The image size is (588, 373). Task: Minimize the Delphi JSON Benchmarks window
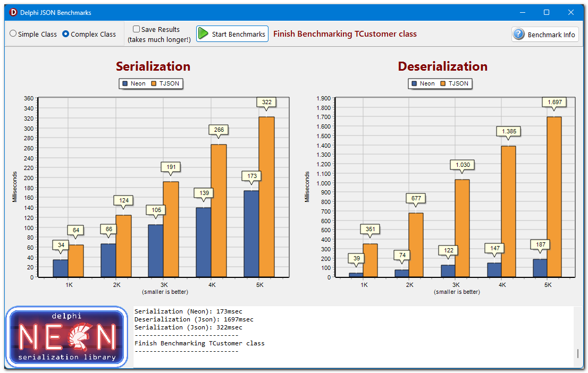pyautogui.click(x=523, y=12)
